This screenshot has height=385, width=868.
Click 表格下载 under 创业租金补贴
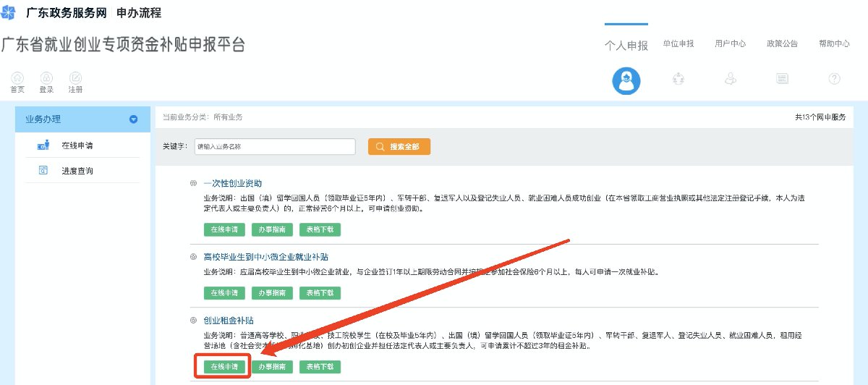point(320,367)
